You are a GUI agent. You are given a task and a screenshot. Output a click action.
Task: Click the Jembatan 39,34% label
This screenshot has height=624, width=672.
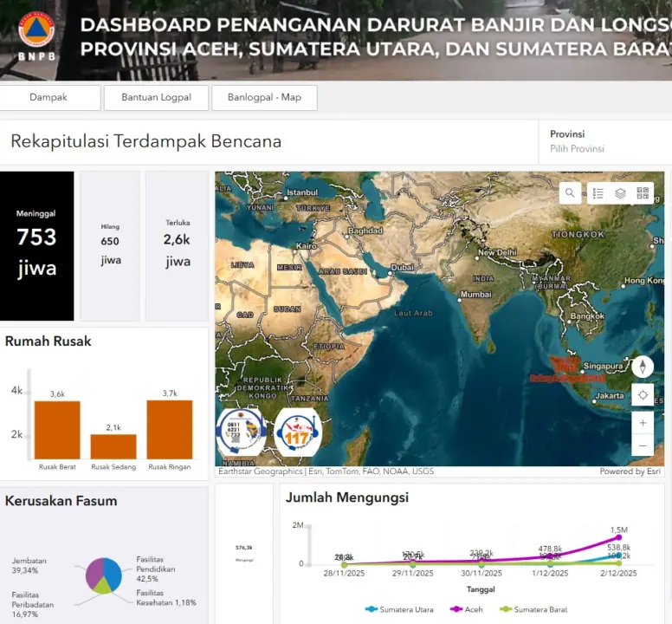pos(29,565)
